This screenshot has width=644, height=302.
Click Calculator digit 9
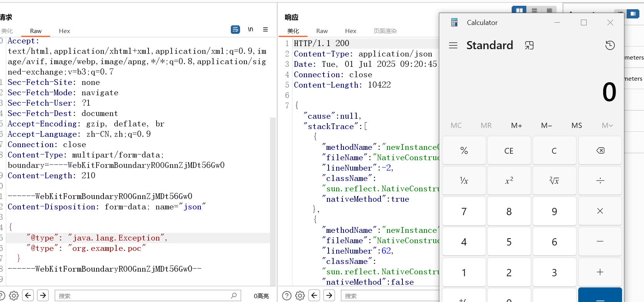pos(554,211)
